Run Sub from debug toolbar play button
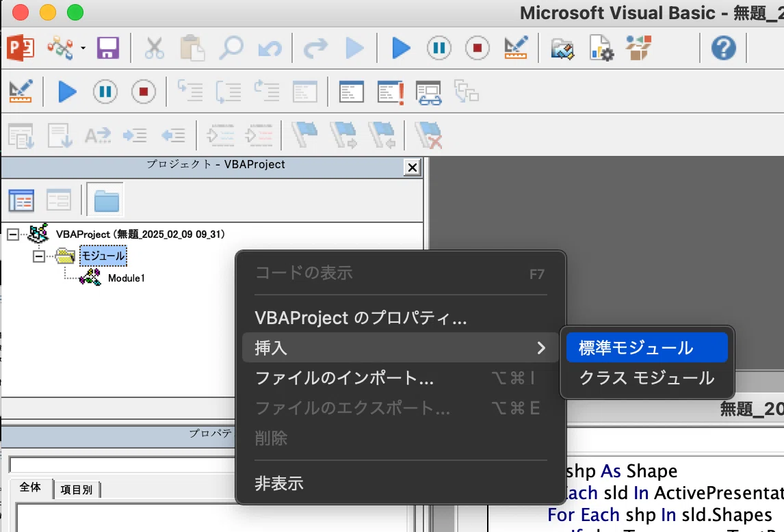 67,92
